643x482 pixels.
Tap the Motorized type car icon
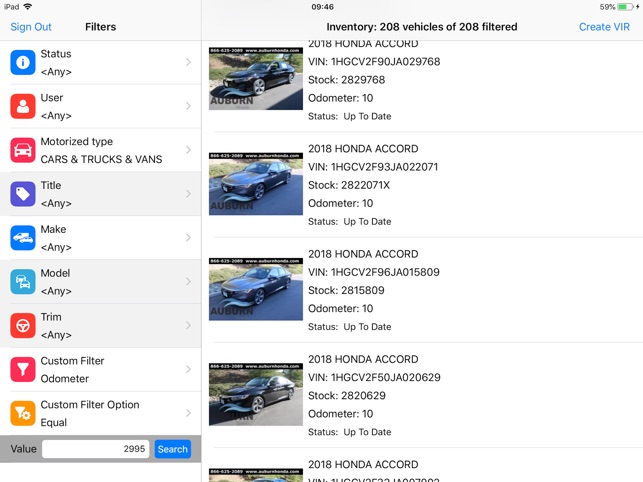point(23,150)
